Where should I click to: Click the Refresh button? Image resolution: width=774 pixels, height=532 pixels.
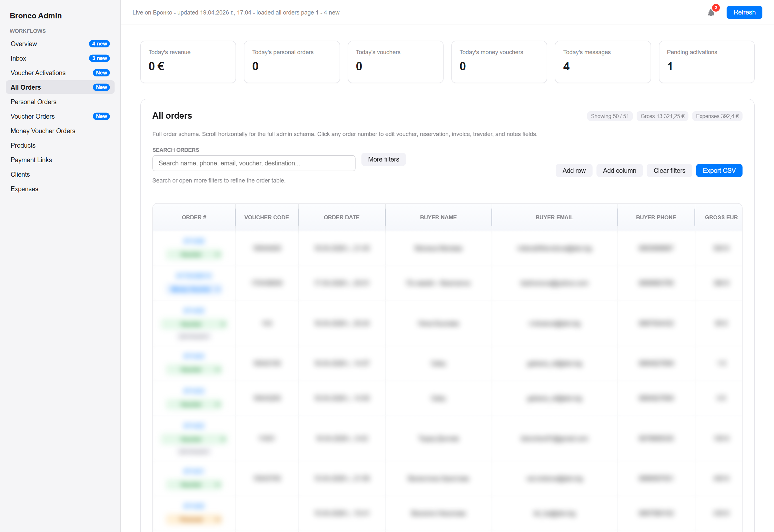[x=744, y=12]
